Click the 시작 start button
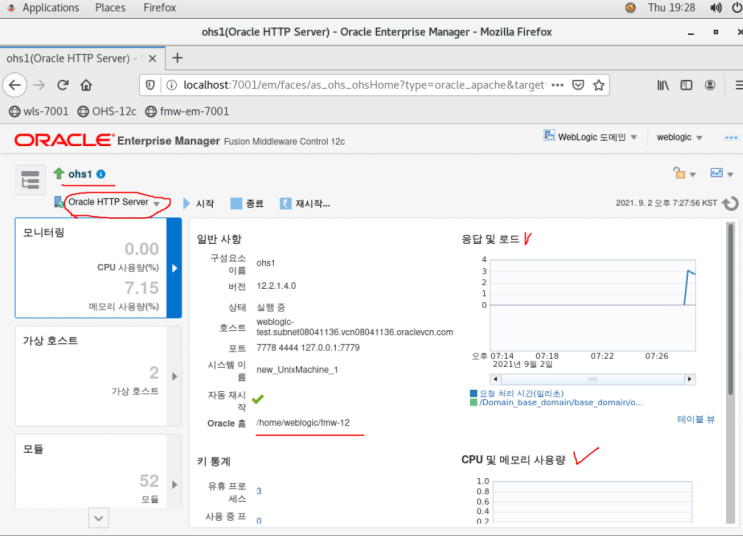The height and width of the screenshot is (536, 743). pyautogui.click(x=199, y=203)
